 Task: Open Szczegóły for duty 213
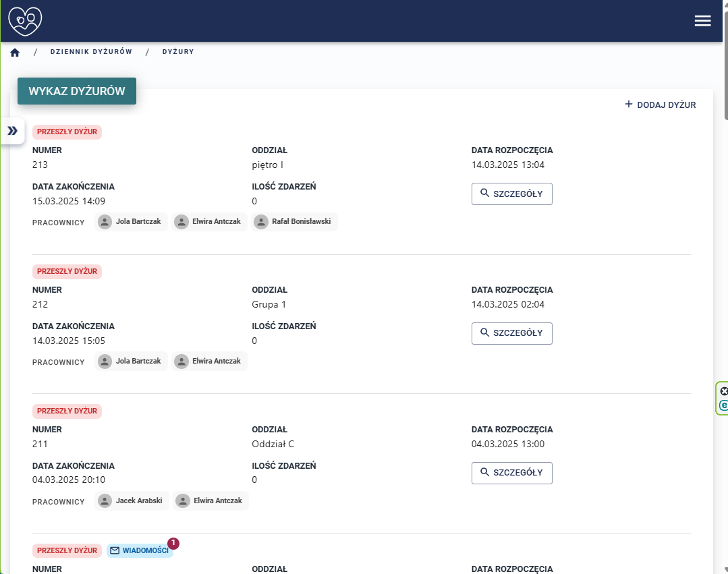coord(511,194)
